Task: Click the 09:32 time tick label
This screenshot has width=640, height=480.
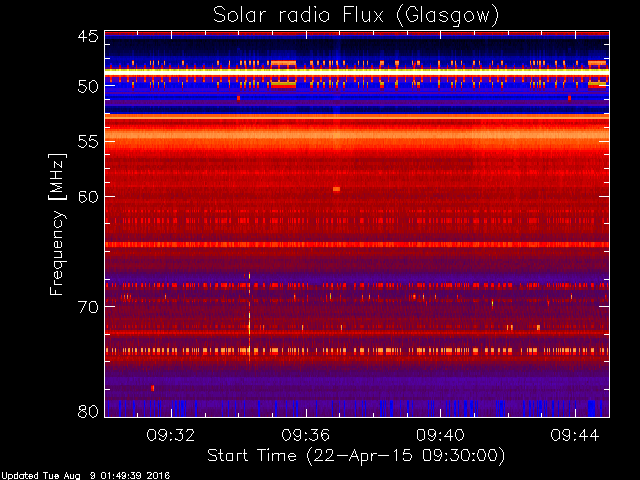Action: pos(171,435)
